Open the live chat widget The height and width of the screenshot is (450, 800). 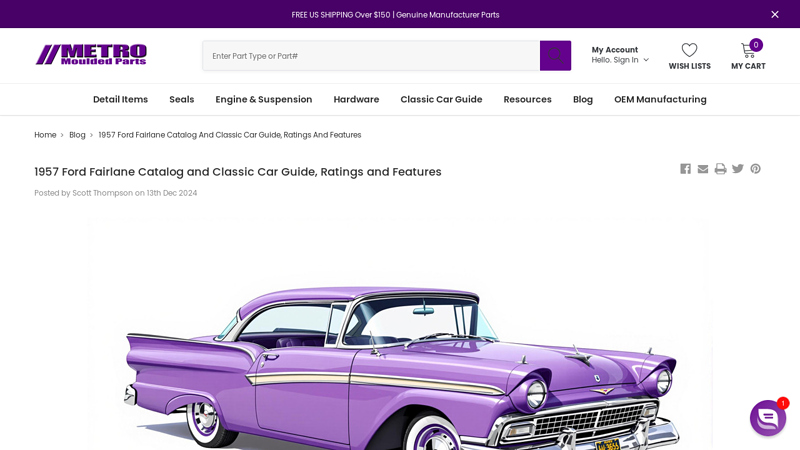[768, 418]
